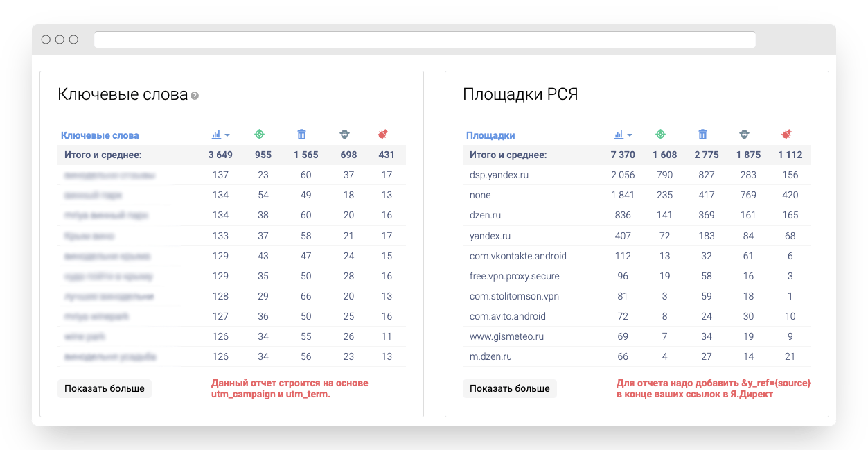Click trash bin icon in Площадки table
868x450 pixels.
point(702,135)
